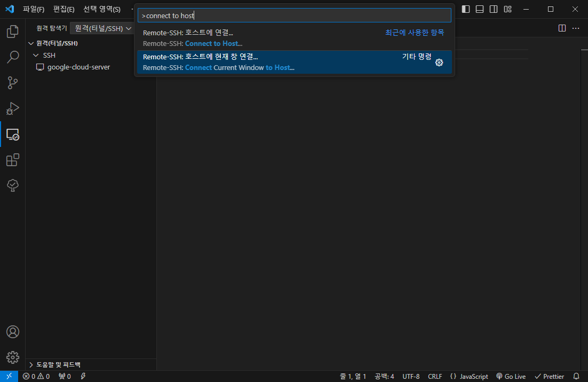Image resolution: width=588 pixels, height=382 pixels.
Task: Toggle bottom panel layout icon
Action: click(x=480, y=9)
